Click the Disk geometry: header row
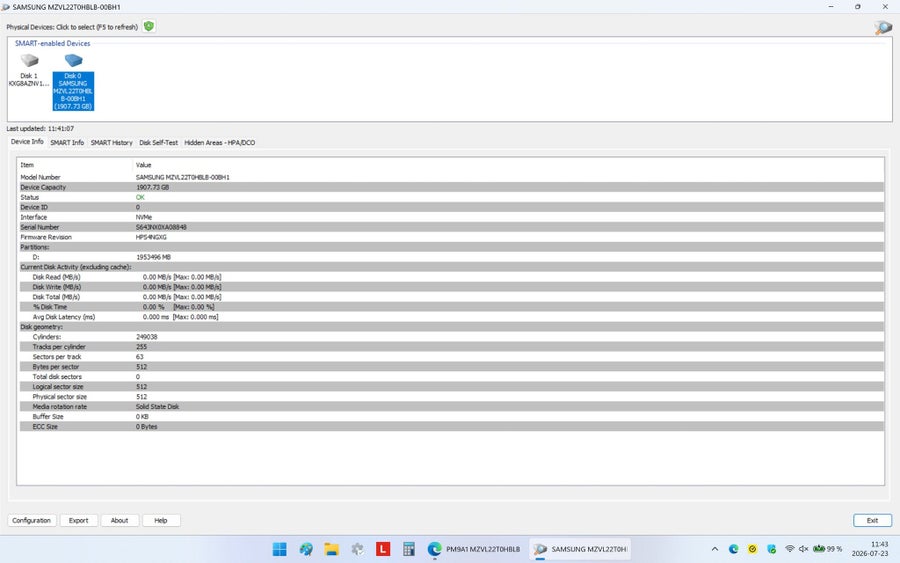The image size is (900, 563). [451, 327]
